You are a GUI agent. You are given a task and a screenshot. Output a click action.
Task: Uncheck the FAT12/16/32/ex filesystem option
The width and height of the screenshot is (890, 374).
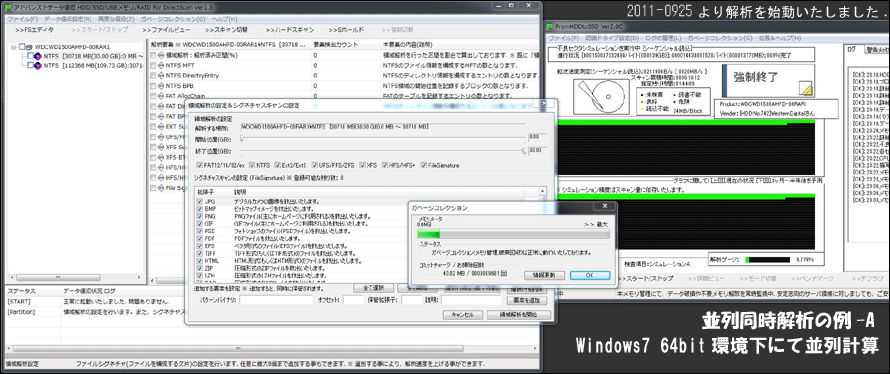[x=199, y=165]
